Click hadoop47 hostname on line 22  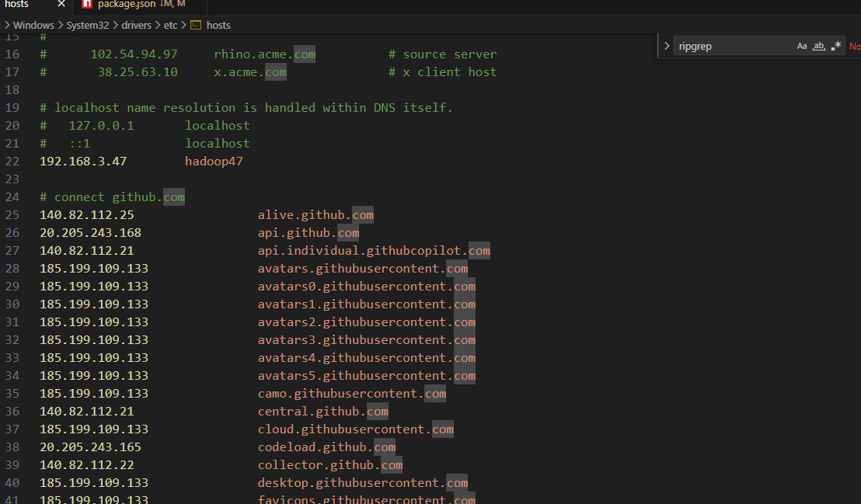pyautogui.click(x=214, y=162)
